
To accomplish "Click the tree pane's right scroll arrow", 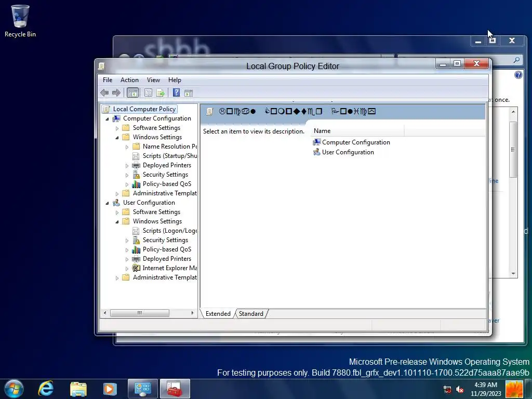I will pos(192,313).
